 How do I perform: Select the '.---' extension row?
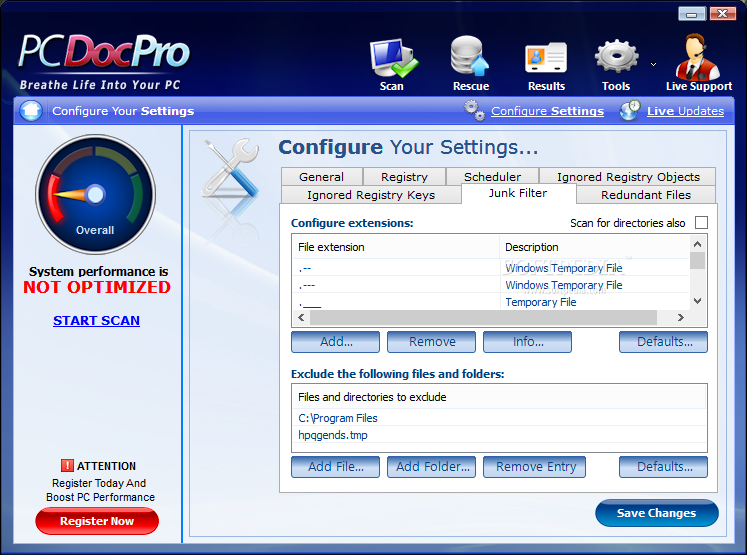(x=491, y=285)
